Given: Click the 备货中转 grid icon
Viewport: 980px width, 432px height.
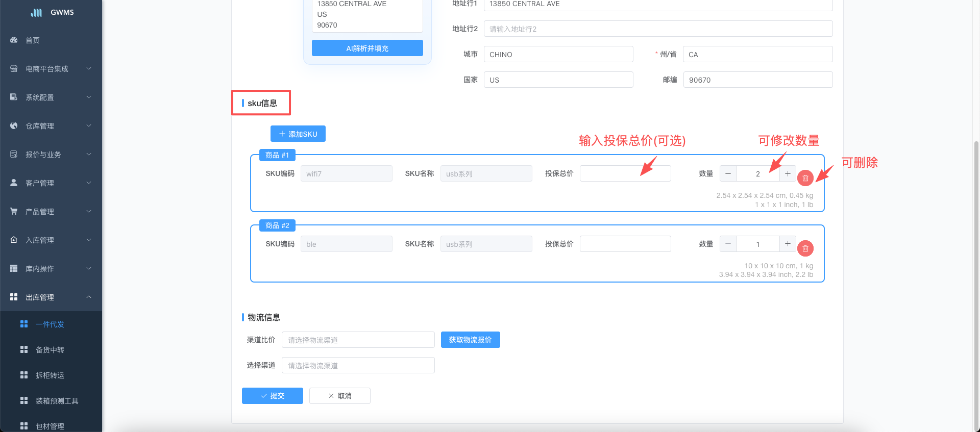Looking at the screenshot, I should click(x=24, y=349).
